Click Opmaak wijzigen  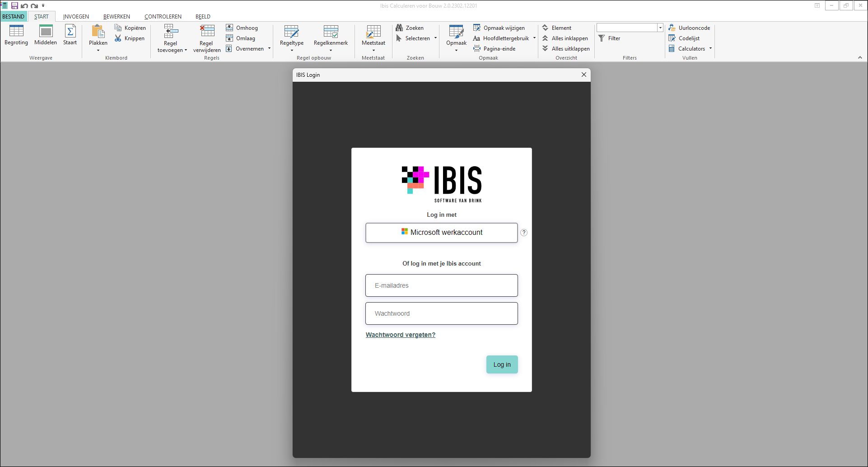499,28
